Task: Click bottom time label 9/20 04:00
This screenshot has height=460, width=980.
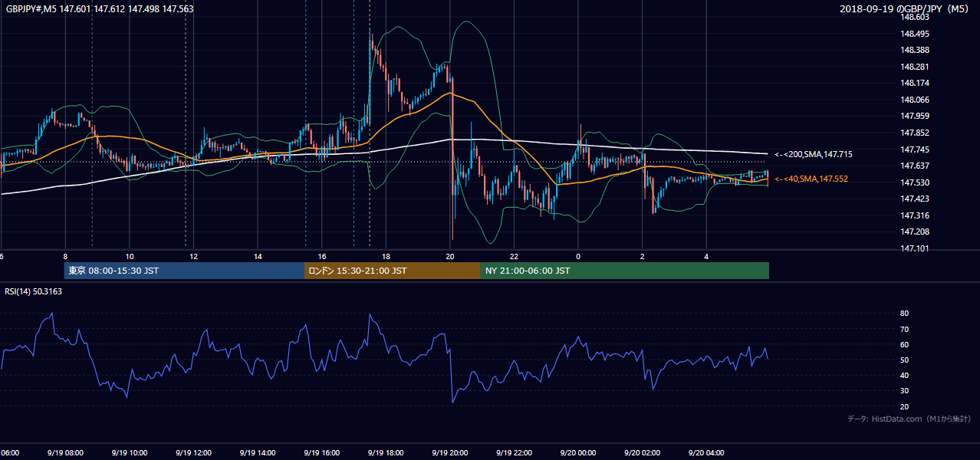Action: coord(707,452)
